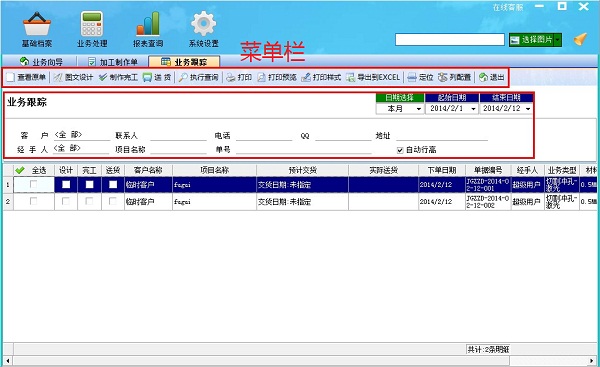Image resolution: width=600 pixels, height=367 pixels.
Task: Click the 退出 toolbar button
Action: (x=492, y=77)
